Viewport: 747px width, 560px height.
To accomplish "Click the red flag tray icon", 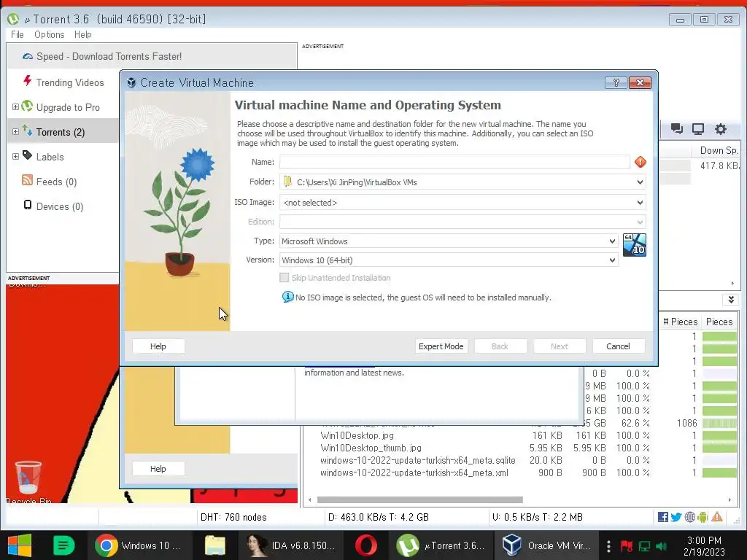I will (626, 545).
